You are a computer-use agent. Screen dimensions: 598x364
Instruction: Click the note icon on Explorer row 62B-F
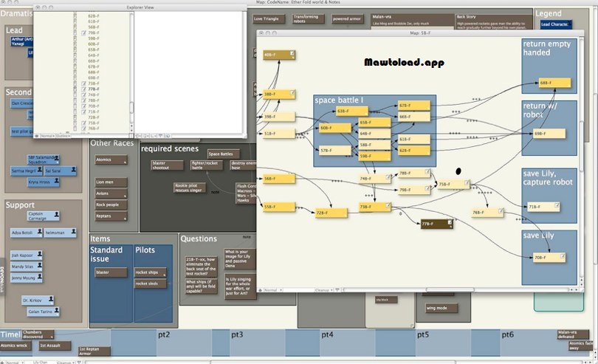click(x=75, y=16)
